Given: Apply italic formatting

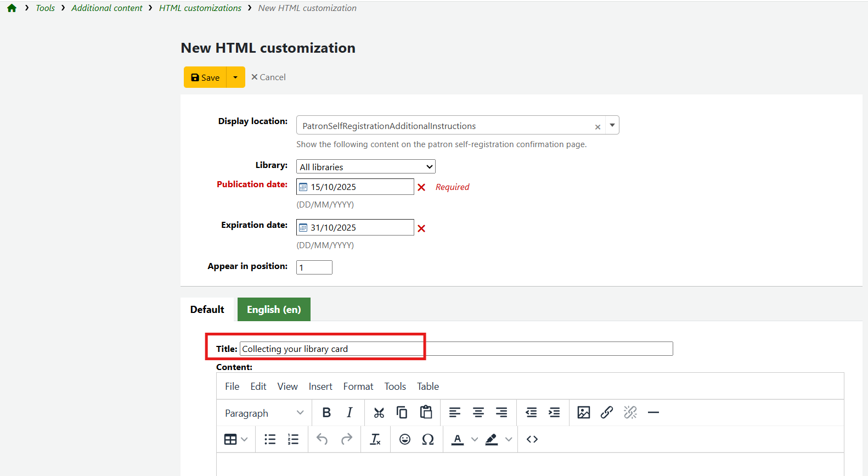Looking at the screenshot, I should pos(350,413).
